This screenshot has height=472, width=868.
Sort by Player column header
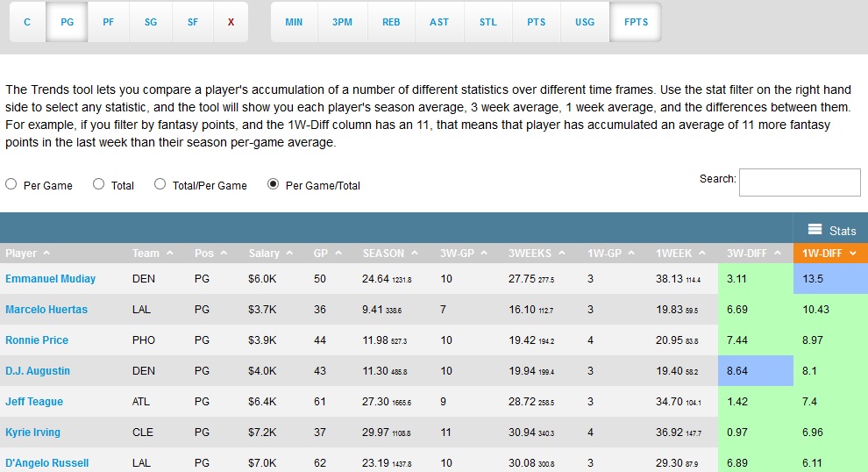pos(28,254)
